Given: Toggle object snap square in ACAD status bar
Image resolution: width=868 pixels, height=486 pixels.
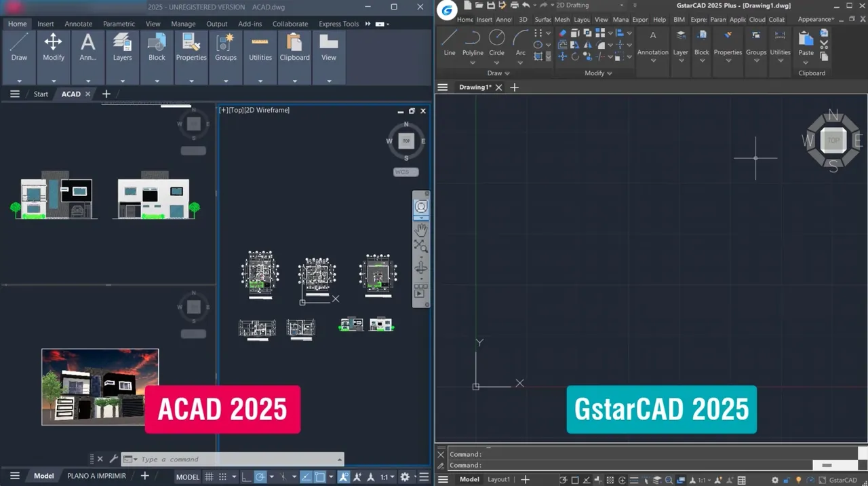Looking at the screenshot, I should click(320, 476).
